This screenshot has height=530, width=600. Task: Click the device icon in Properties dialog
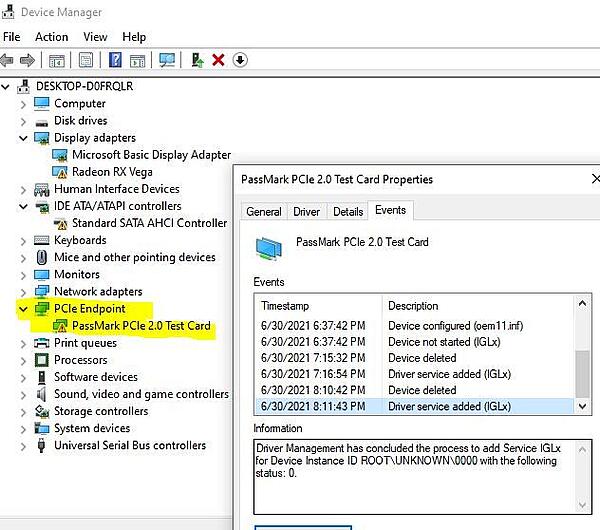(269, 248)
